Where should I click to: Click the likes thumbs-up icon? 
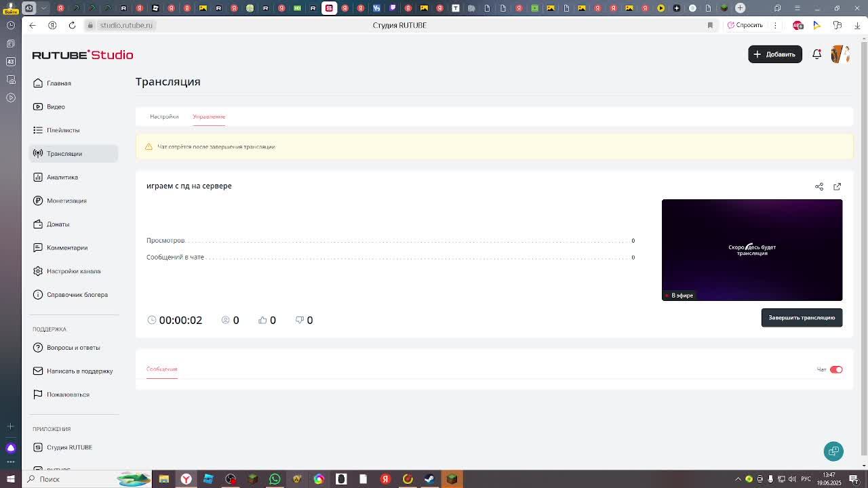[x=262, y=320]
